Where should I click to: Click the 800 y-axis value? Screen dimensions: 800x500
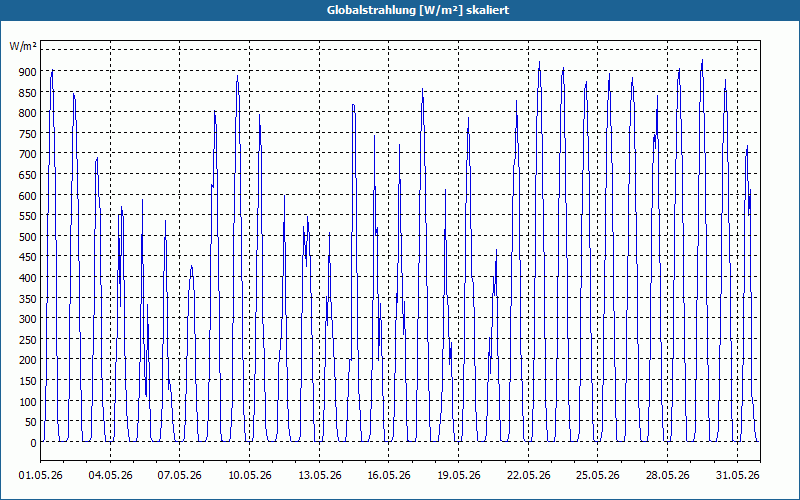27,113
